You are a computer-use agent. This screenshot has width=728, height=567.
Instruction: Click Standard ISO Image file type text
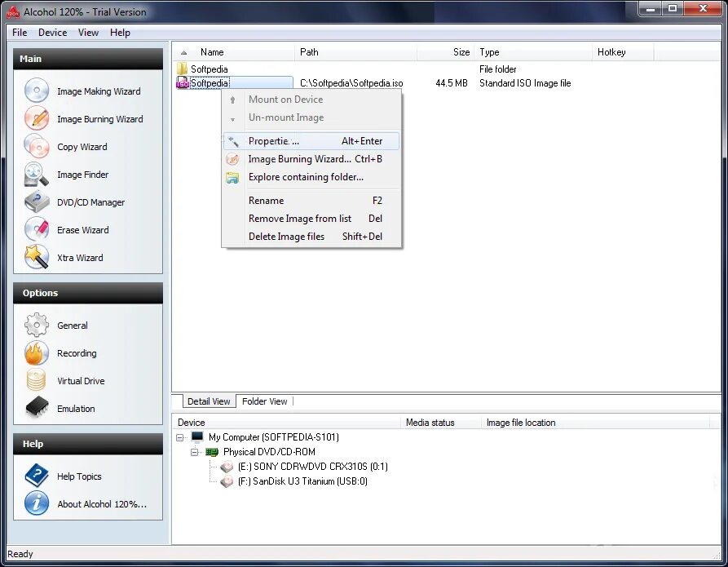(x=525, y=83)
